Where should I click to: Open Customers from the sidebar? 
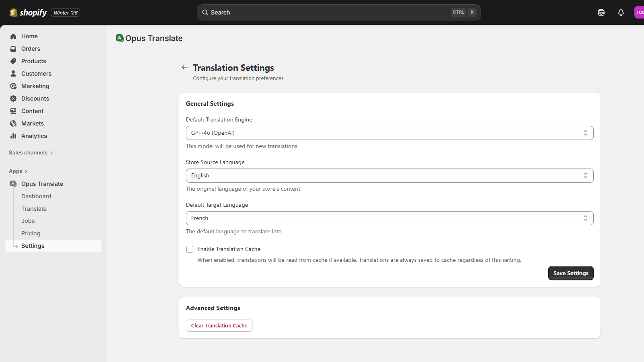(x=13, y=74)
